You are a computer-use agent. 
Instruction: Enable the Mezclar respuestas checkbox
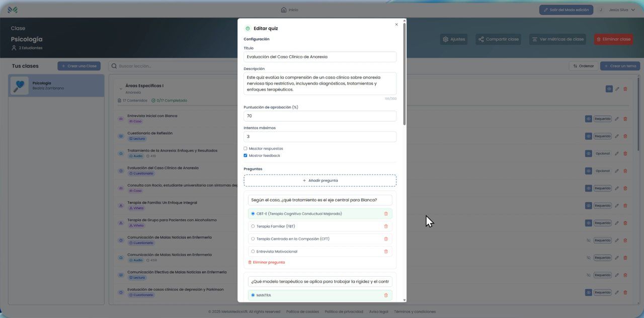click(246, 148)
